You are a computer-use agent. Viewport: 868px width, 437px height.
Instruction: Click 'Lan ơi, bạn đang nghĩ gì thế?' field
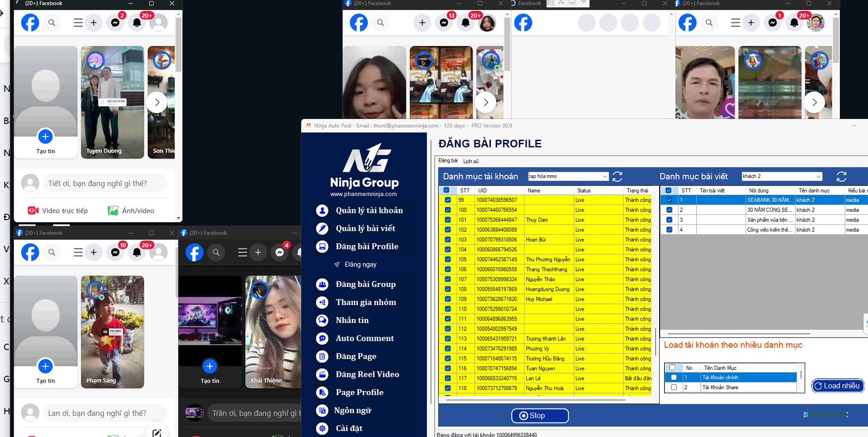pyautogui.click(x=105, y=413)
